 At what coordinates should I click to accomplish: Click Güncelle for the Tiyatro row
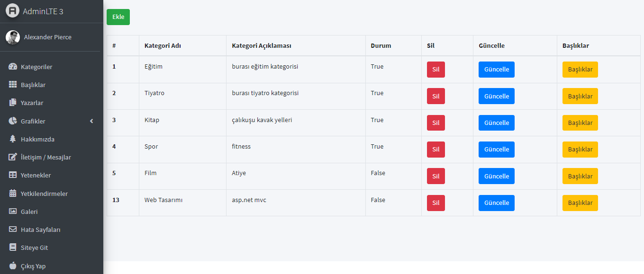coord(497,96)
